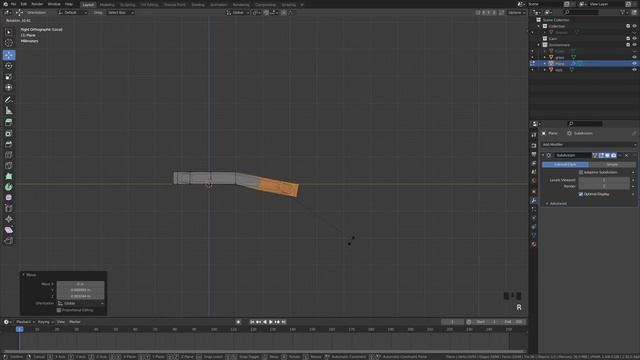Open the Material properties tab icon
The width and height of the screenshot is (640, 360).
pos(533,244)
